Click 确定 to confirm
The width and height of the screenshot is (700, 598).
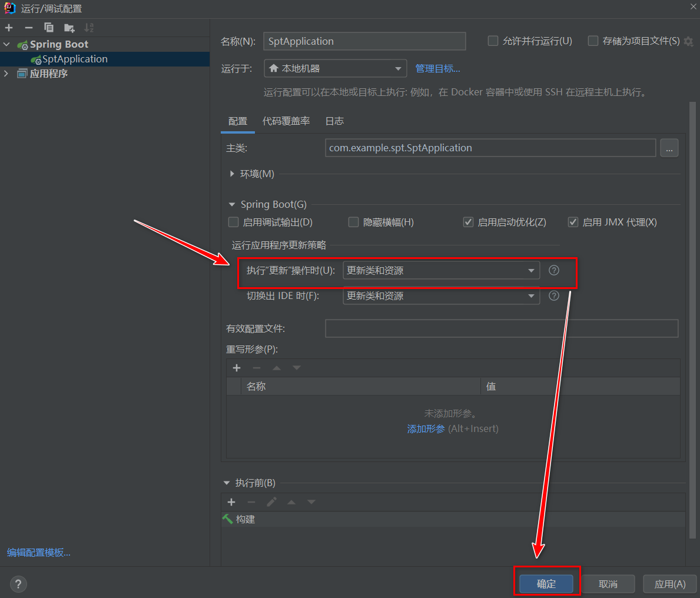[546, 584]
